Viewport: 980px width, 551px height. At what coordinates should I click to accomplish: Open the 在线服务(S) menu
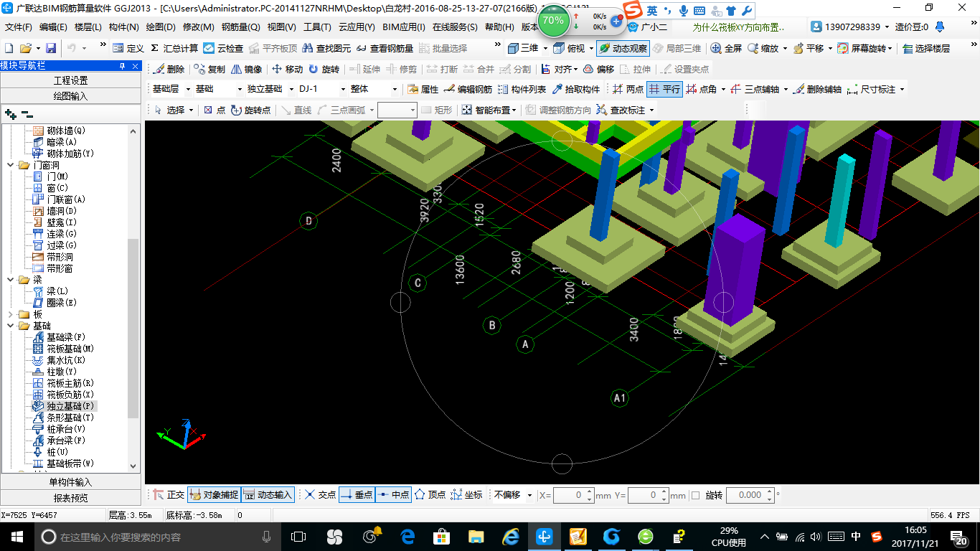click(x=455, y=27)
